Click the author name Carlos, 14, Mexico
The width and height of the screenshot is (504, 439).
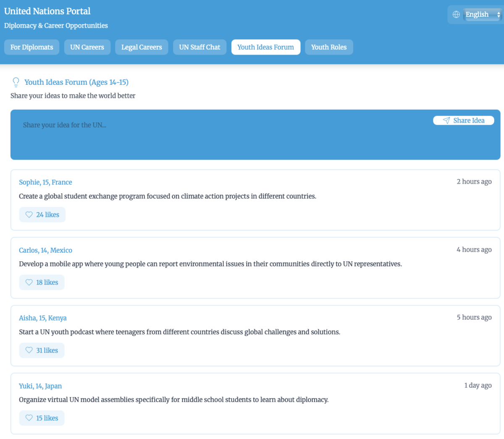(45, 250)
